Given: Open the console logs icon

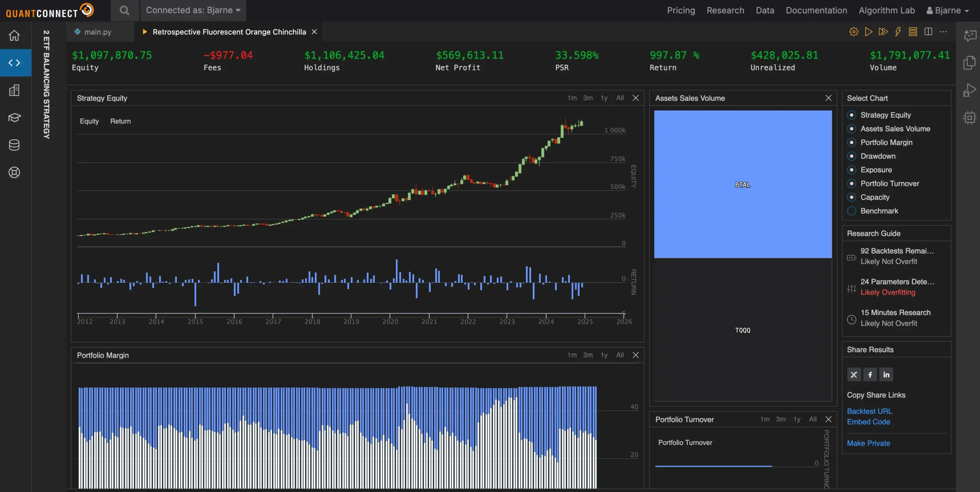Looking at the screenshot, I should [913, 32].
